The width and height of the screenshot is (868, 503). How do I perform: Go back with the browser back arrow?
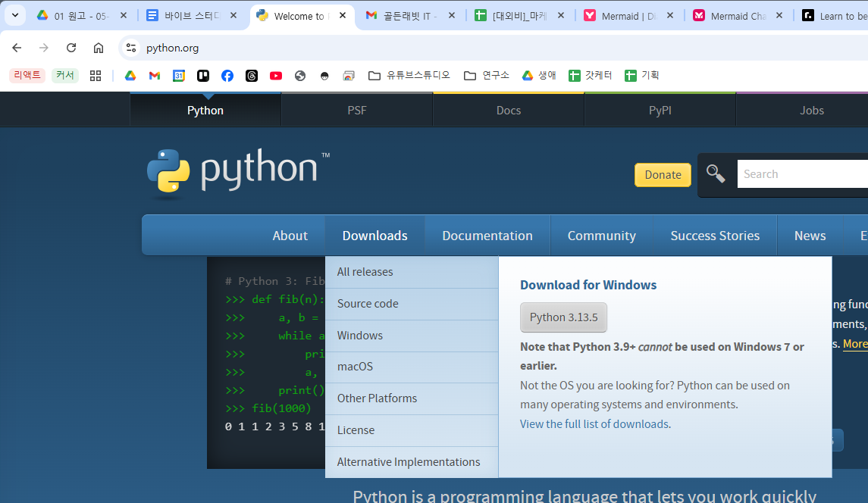(x=17, y=48)
